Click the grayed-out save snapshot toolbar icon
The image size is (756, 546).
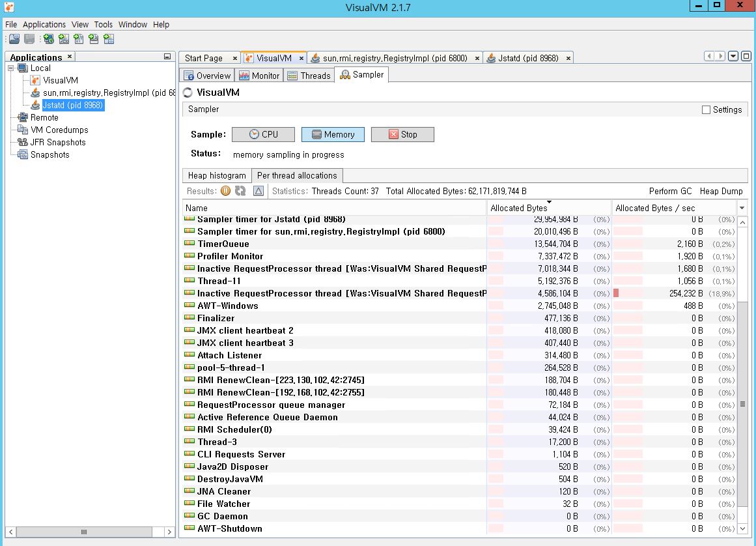(29, 39)
